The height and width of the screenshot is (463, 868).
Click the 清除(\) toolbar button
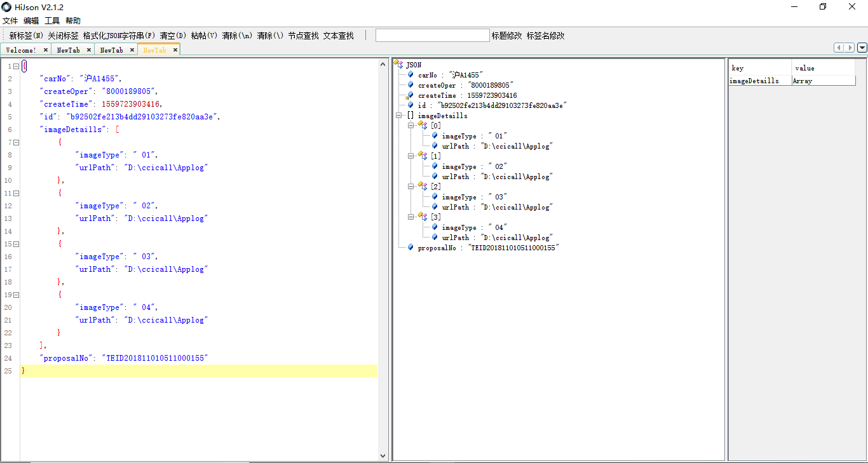pos(270,36)
